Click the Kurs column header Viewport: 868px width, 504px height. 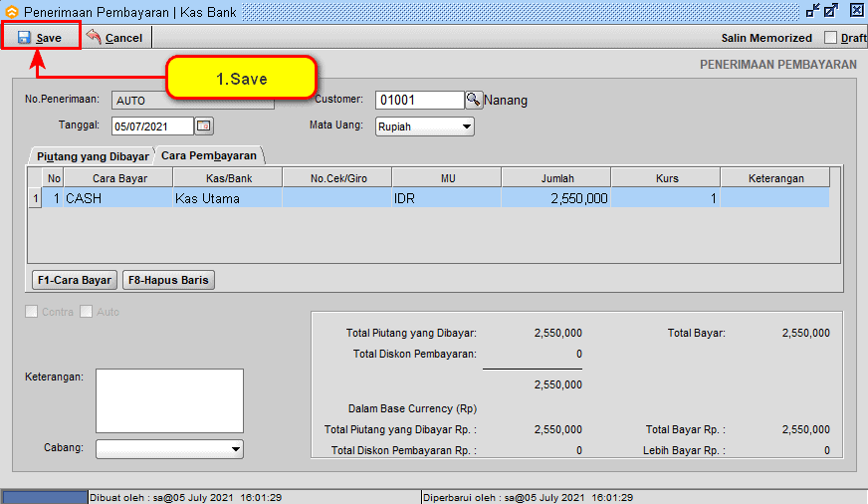667,178
